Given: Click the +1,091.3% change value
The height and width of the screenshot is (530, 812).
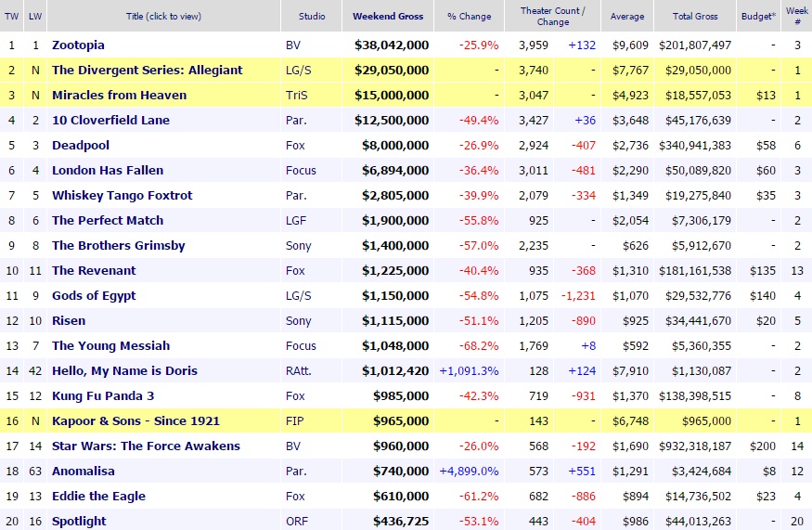Looking at the screenshot, I should (x=470, y=371).
